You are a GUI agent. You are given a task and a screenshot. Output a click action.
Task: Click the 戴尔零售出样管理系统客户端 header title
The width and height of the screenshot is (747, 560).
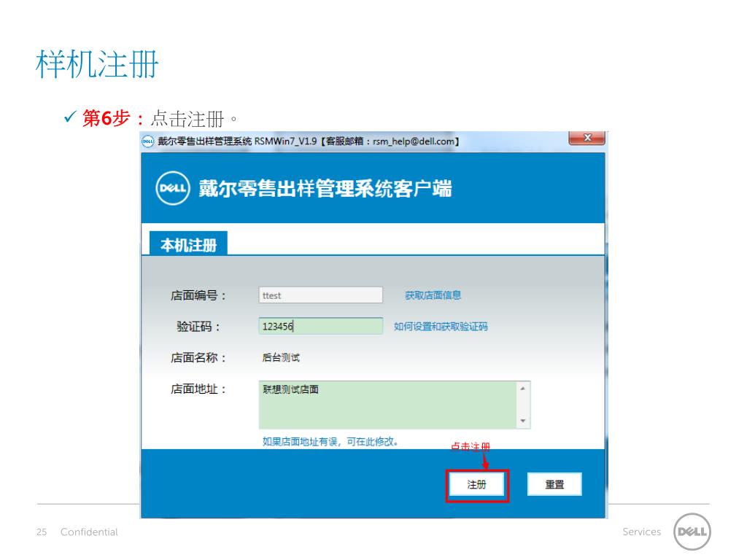click(x=325, y=189)
